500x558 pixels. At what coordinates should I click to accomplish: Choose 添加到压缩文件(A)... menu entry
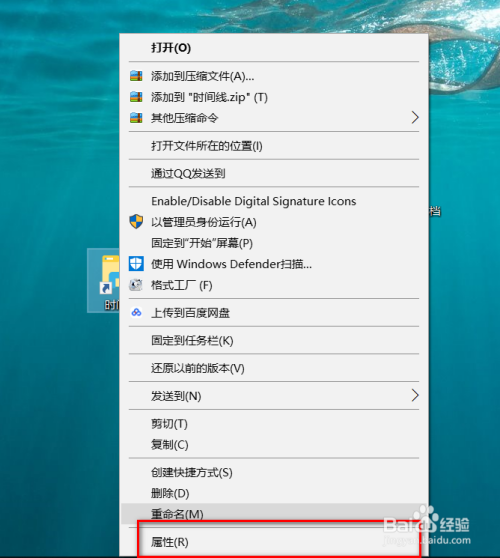pos(274,76)
